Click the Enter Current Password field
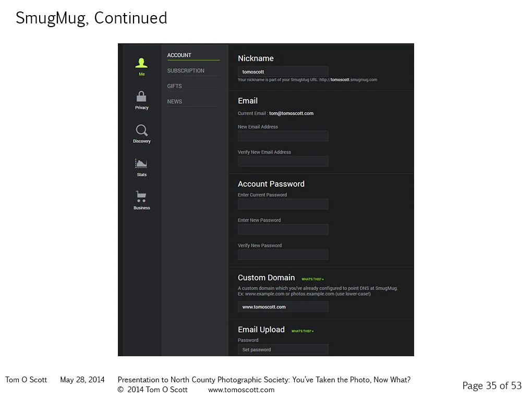Image resolution: width=532 pixels, height=399 pixels. (x=283, y=204)
